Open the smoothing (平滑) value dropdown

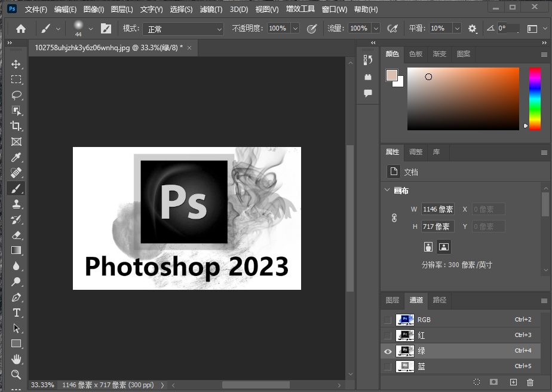[457, 28]
